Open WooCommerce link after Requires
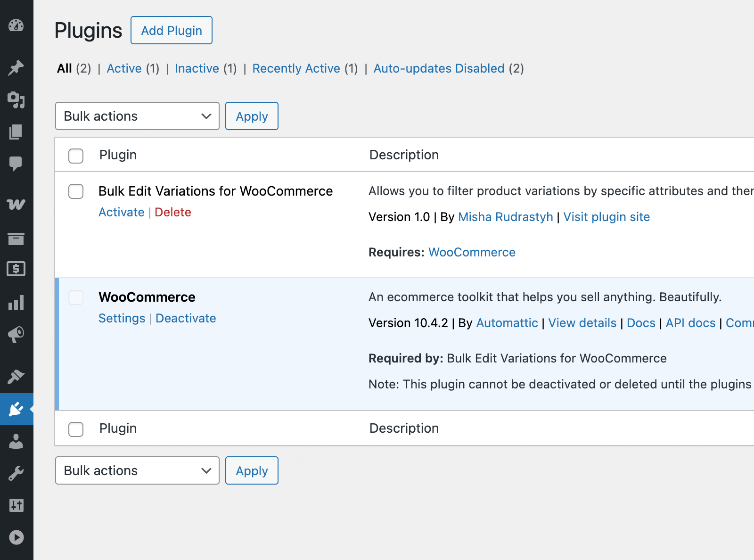 point(472,252)
